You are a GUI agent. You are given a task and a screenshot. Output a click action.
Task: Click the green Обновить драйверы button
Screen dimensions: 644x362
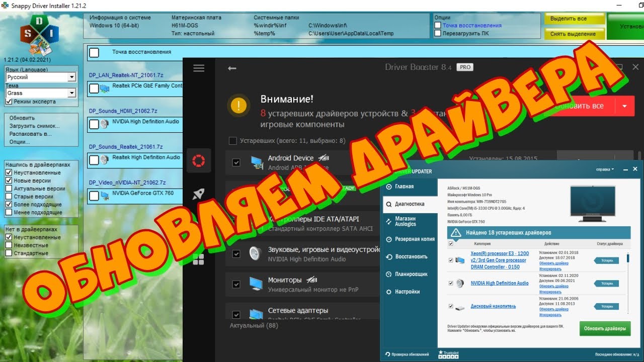pyautogui.click(x=604, y=329)
